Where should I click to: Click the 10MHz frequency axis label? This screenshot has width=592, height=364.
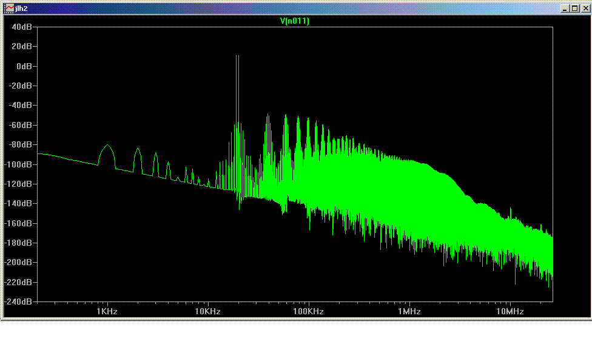pyautogui.click(x=510, y=311)
